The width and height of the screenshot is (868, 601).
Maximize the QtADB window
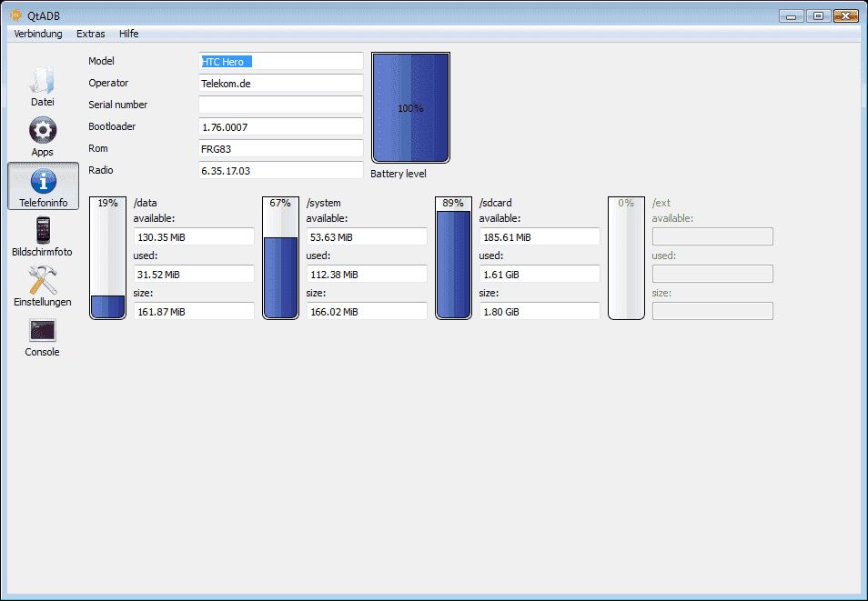818,16
